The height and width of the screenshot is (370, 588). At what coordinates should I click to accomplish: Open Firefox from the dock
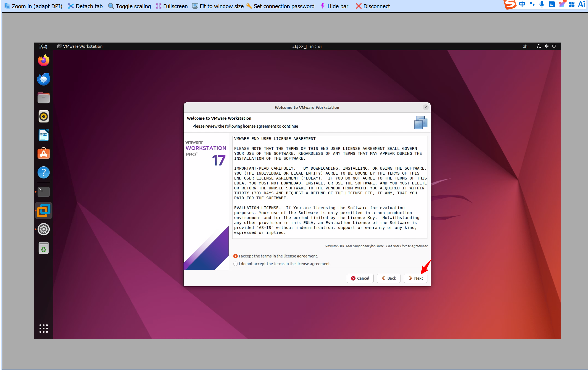click(x=44, y=60)
